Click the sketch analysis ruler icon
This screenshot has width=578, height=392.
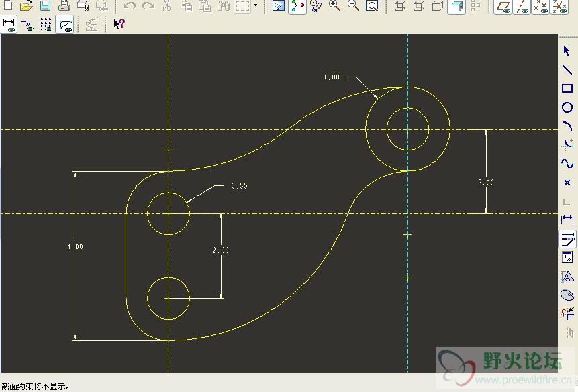click(x=91, y=24)
